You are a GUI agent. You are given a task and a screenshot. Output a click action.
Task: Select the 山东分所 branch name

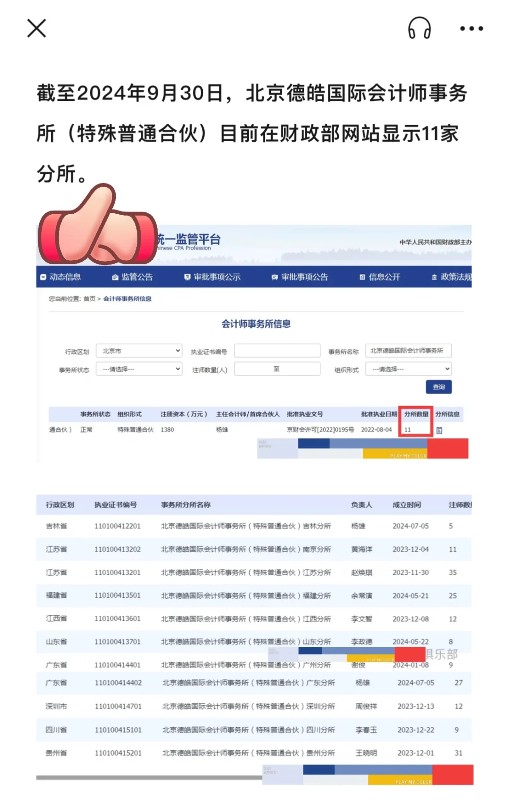coord(246,642)
